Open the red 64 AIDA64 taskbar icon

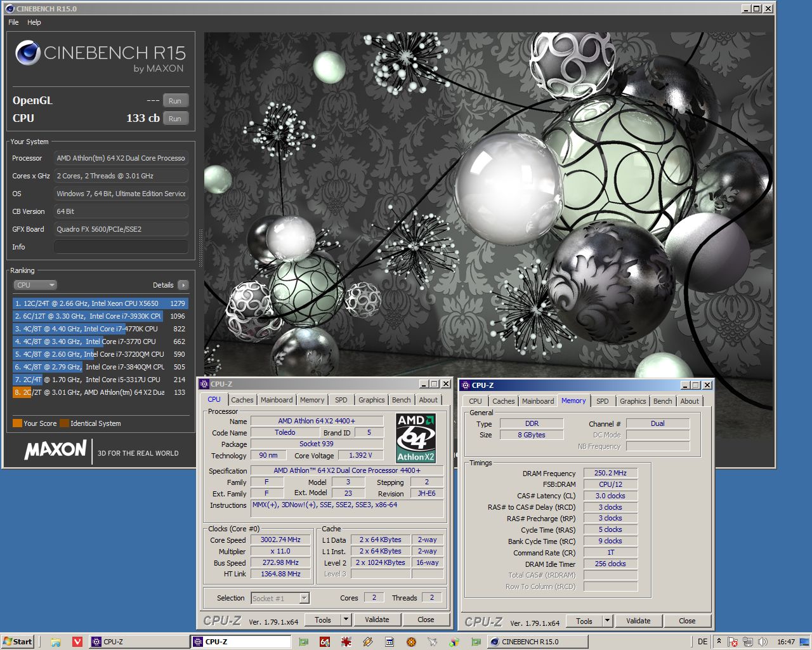tap(325, 642)
